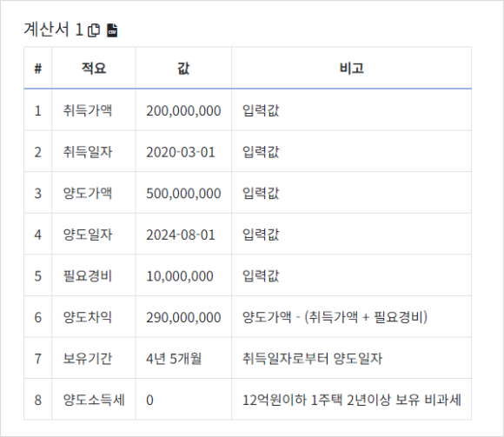Screen dimensions: 504x437
Task: Select the 양도차익 value 290,000,000
Action: pyautogui.click(x=183, y=317)
